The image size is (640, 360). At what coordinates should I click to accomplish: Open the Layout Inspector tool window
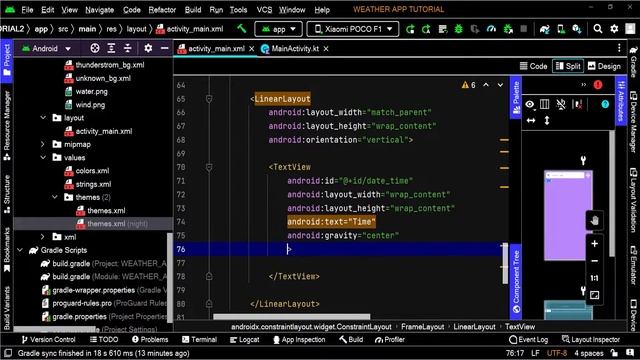(591, 340)
